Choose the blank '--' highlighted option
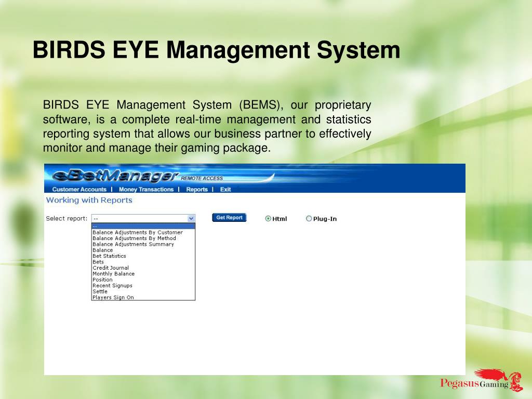The image size is (532, 399). [143, 227]
